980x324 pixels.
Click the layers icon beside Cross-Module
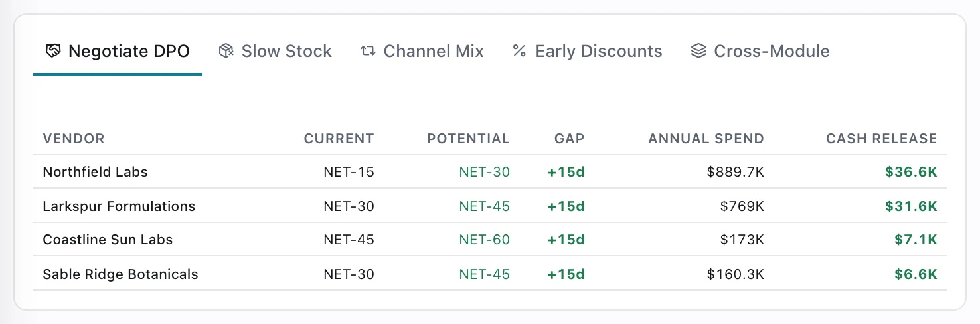point(698,51)
